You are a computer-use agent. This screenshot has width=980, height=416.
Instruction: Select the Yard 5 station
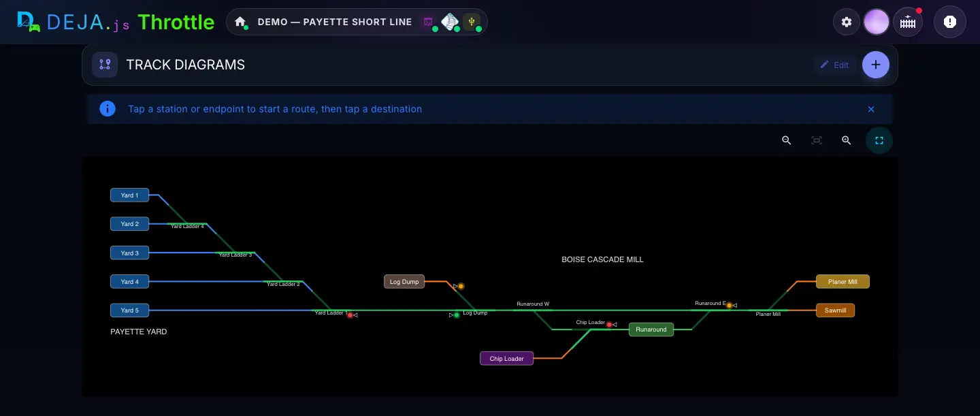click(129, 310)
